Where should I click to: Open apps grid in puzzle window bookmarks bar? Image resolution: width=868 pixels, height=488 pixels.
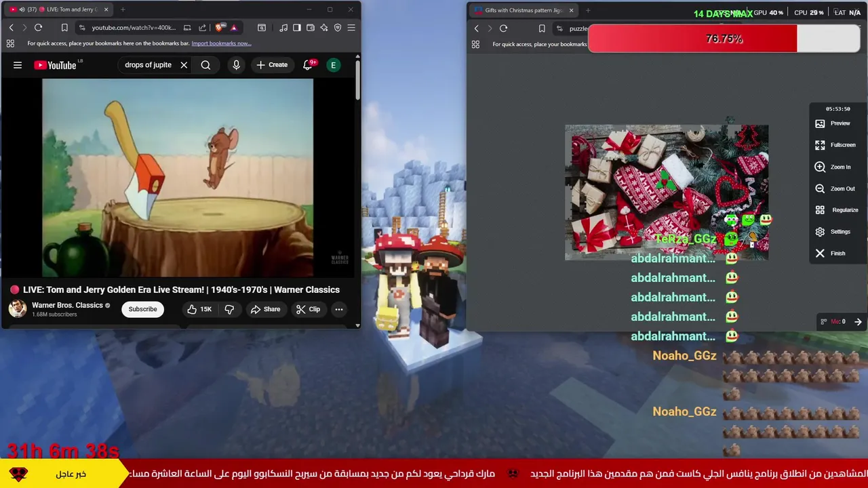coord(475,44)
